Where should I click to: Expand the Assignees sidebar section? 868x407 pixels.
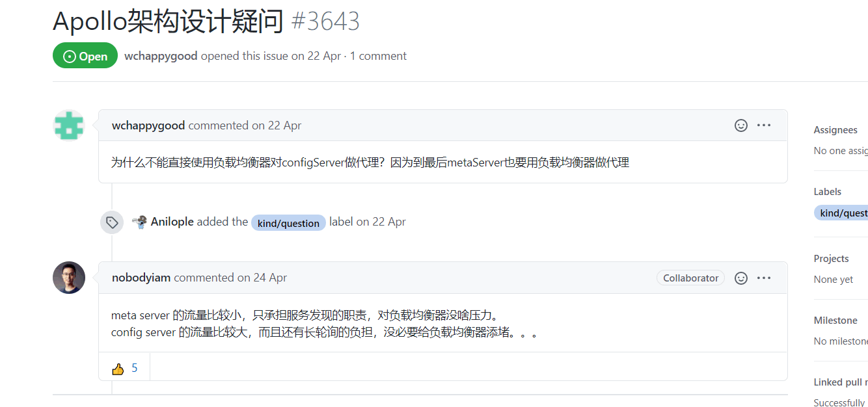[x=835, y=130]
